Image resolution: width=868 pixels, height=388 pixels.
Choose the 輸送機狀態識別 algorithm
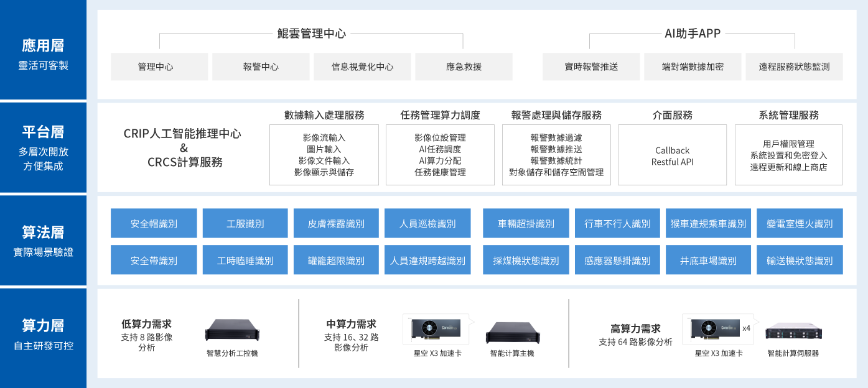tap(800, 260)
